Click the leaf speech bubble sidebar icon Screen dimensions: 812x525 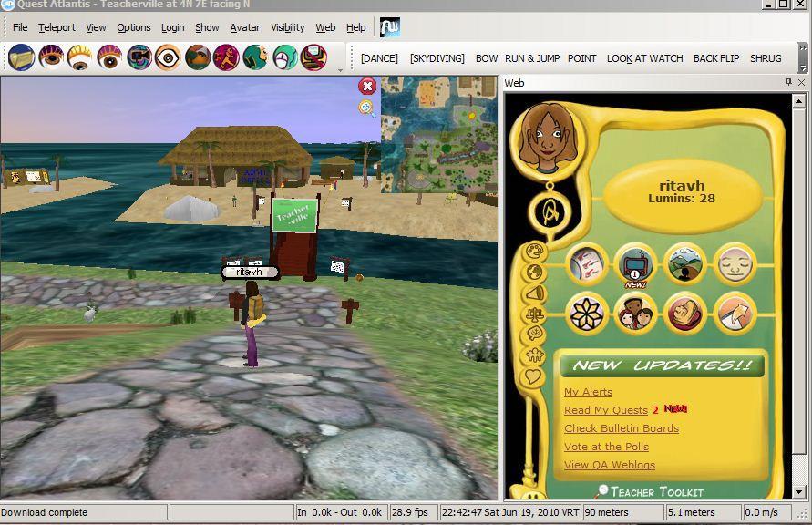pos(534,334)
